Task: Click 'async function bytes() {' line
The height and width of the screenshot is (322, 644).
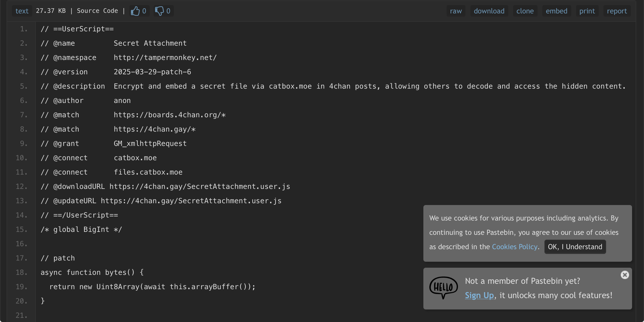Action: [92, 272]
